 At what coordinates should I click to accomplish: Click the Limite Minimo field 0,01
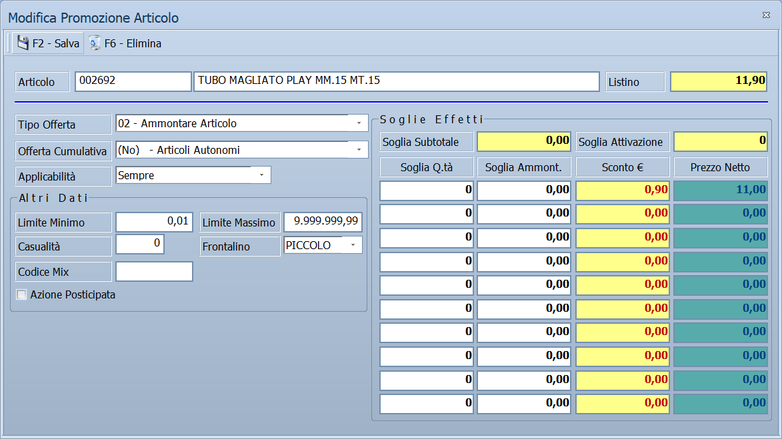pyautogui.click(x=154, y=222)
